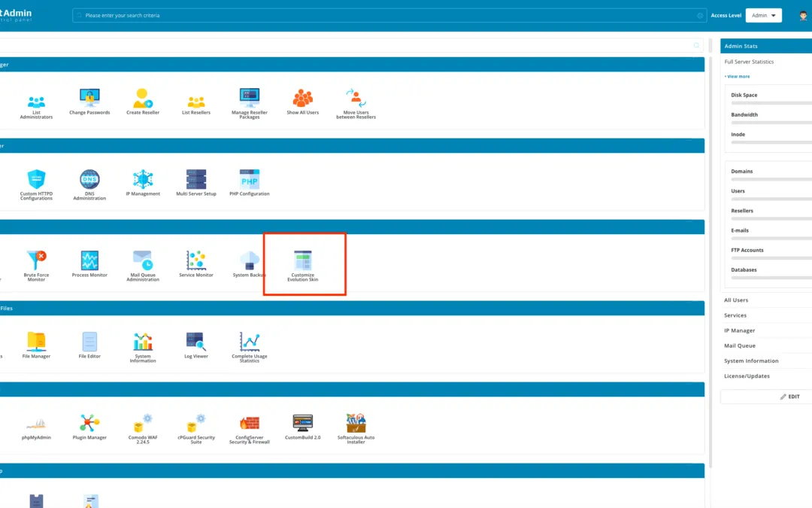Select the System Backup tool
This screenshot has height=508, width=812.
(250, 260)
